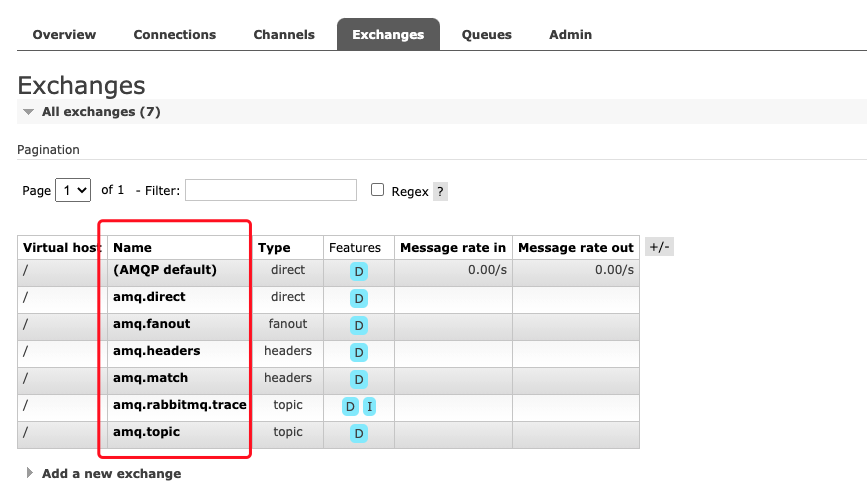This screenshot has height=487, width=867.
Task: Sort by Message rate out header
Action: (576, 248)
